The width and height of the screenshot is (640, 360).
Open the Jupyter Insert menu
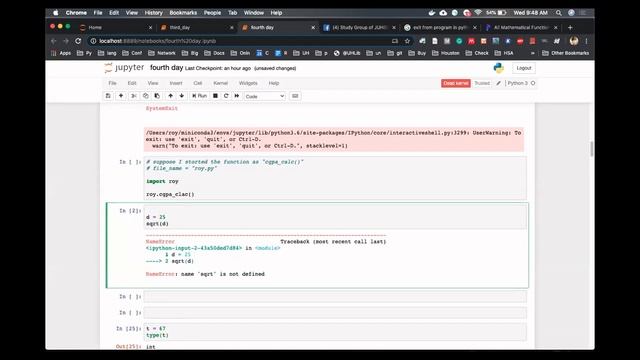[x=176, y=83]
